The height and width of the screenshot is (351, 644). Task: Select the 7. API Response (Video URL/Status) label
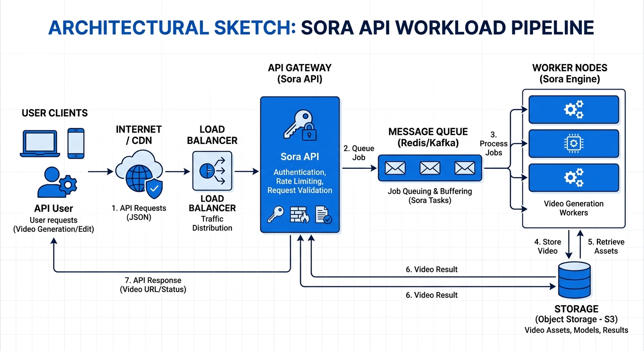[x=153, y=285]
